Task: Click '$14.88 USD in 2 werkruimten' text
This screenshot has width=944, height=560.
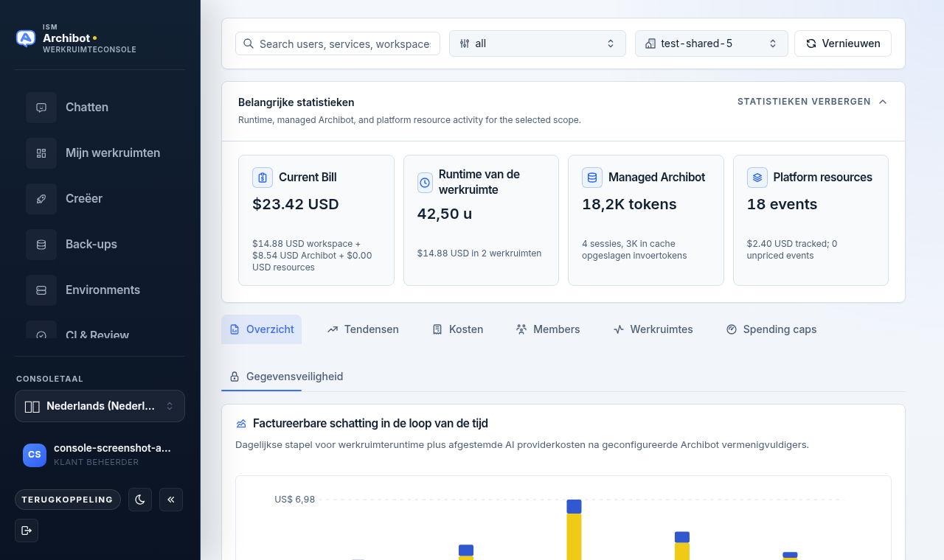Action: [x=479, y=253]
